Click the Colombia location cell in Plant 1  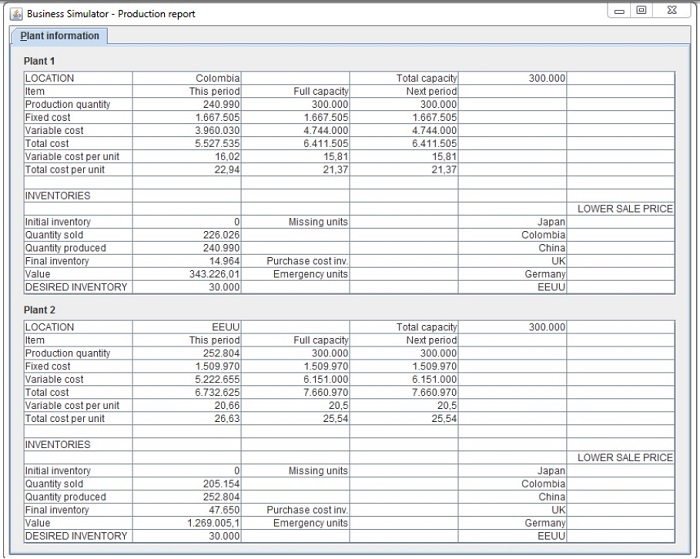coord(186,78)
